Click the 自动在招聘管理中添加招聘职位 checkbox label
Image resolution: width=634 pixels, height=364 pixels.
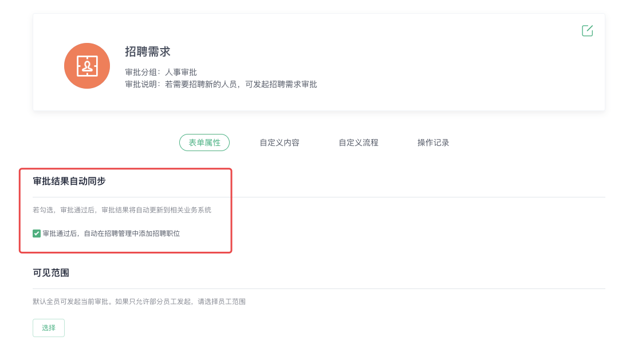(111, 234)
